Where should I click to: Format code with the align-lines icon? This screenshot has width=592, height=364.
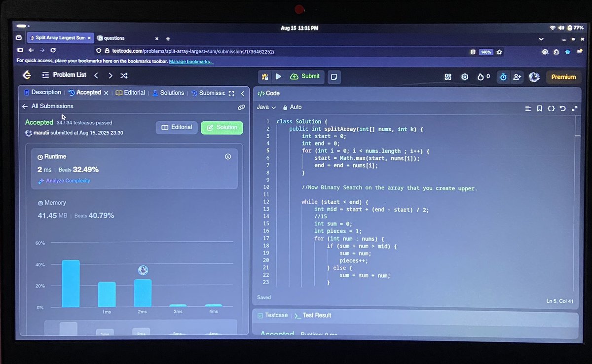coord(528,109)
